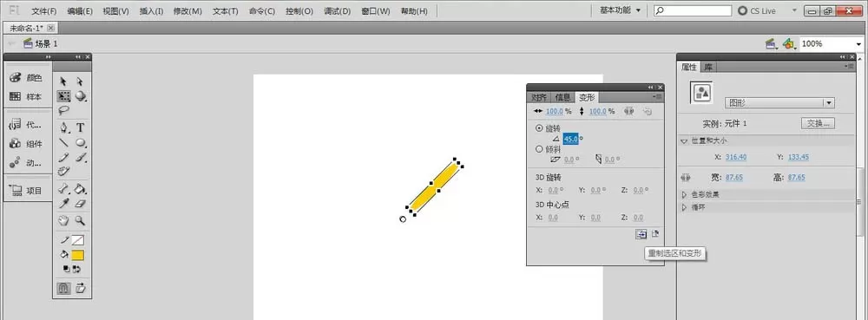This screenshot has width=868, height=320.
Task: Open the 文件(F) menu
Action: point(44,11)
